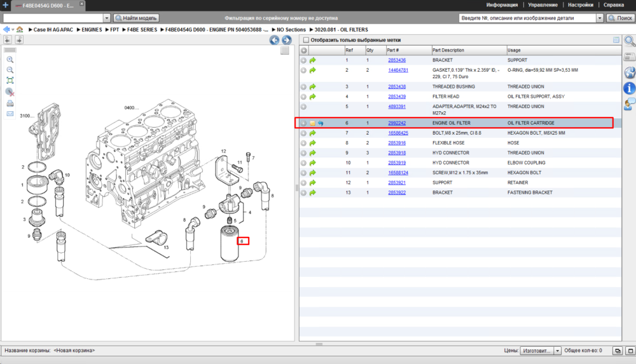Click the diagram toolbar drag handle
The height and width of the screenshot is (364, 636).
10,50
